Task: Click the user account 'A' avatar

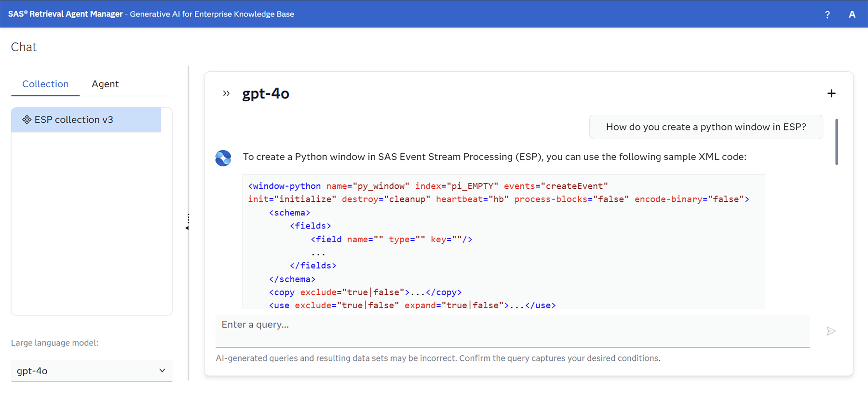Action: [x=852, y=14]
